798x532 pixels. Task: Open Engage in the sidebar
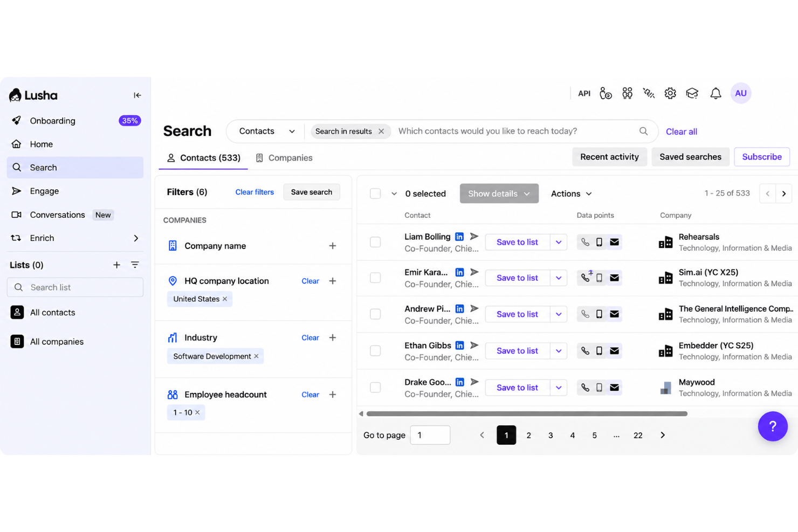click(x=75, y=191)
